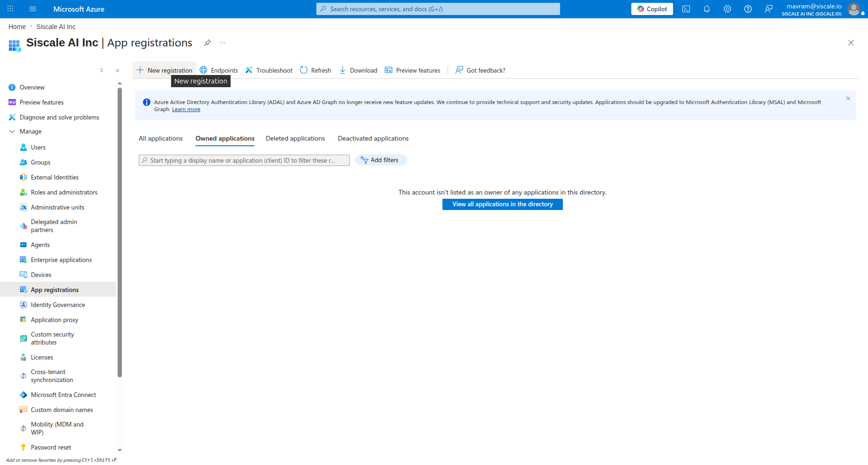Switch to All applications tab
This screenshot has height=465, width=868.
[161, 138]
